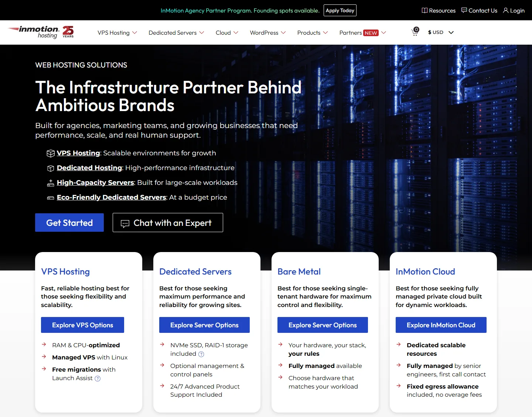This screenshot has height=417, width=532.
Task: Click the red NEW badge on Partners
Action: coord(371,33)
